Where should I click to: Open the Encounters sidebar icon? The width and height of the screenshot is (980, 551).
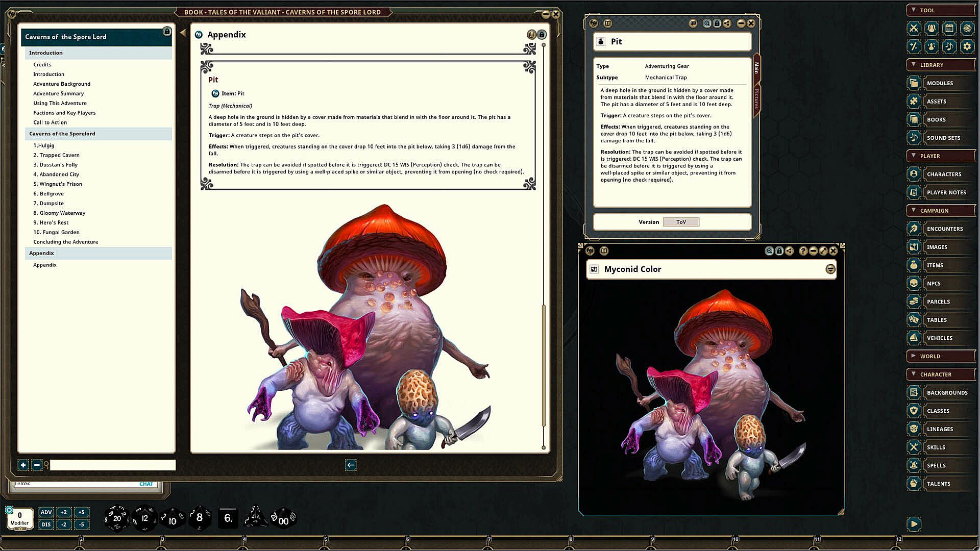tap(914, 229)
